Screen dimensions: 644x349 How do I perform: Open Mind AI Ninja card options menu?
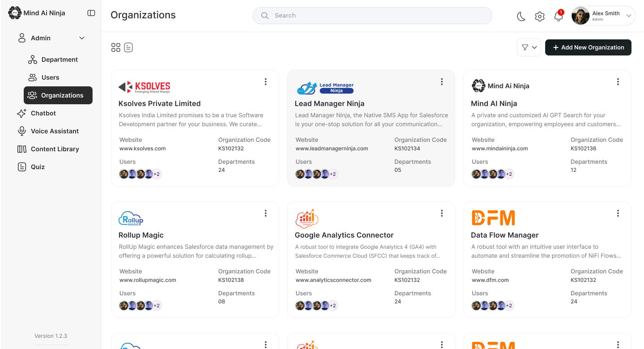coord(618,81)
